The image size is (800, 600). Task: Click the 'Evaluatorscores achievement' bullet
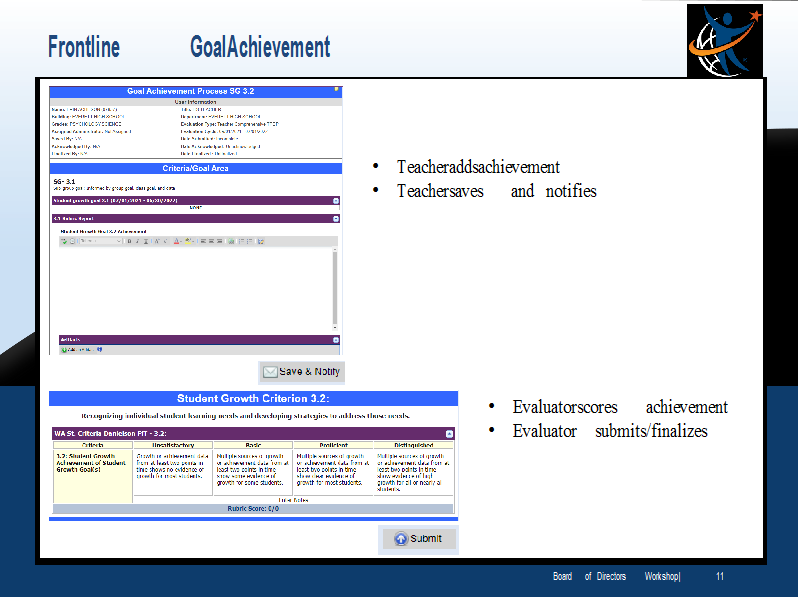620,407
